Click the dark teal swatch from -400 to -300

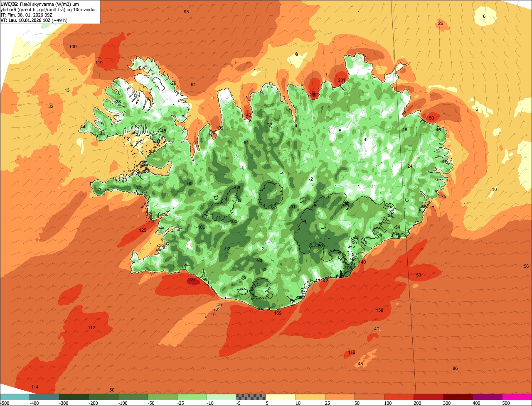44,397
